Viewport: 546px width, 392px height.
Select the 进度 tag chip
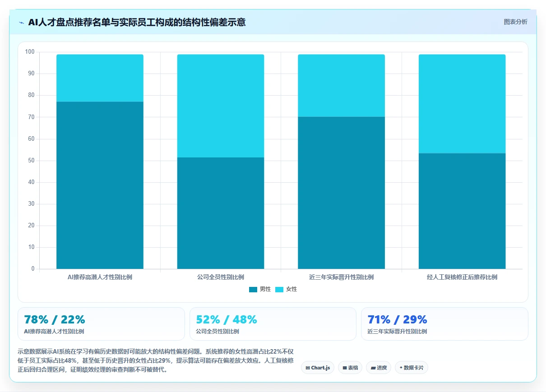point(379,368)
